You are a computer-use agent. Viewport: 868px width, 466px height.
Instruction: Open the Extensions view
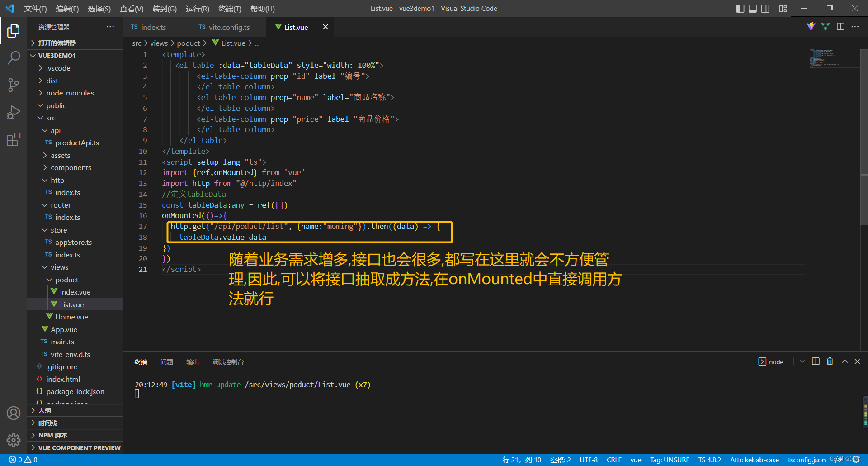[14, 139]
